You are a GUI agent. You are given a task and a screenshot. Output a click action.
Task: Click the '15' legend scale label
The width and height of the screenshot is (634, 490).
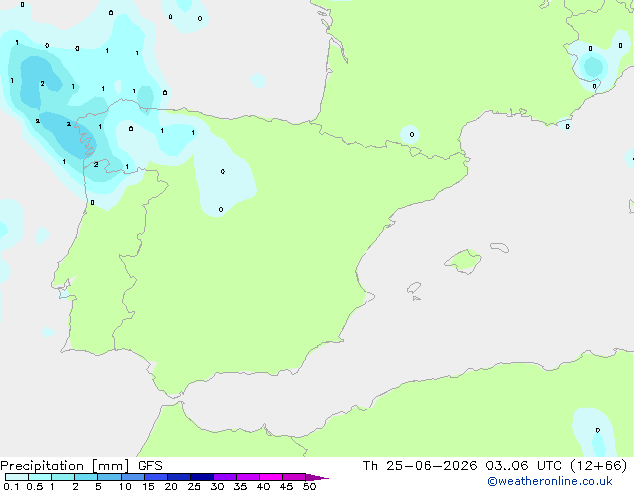[148, 486]
